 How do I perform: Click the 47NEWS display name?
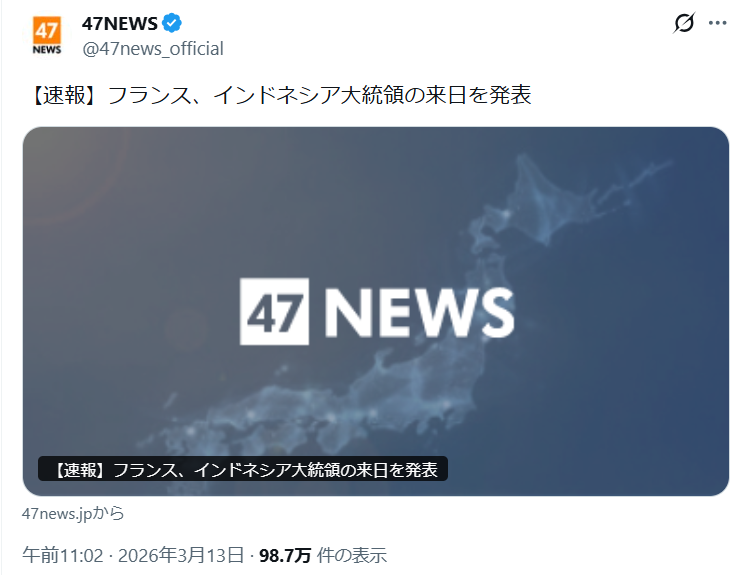pyautogui.click(x=120, y=23)
